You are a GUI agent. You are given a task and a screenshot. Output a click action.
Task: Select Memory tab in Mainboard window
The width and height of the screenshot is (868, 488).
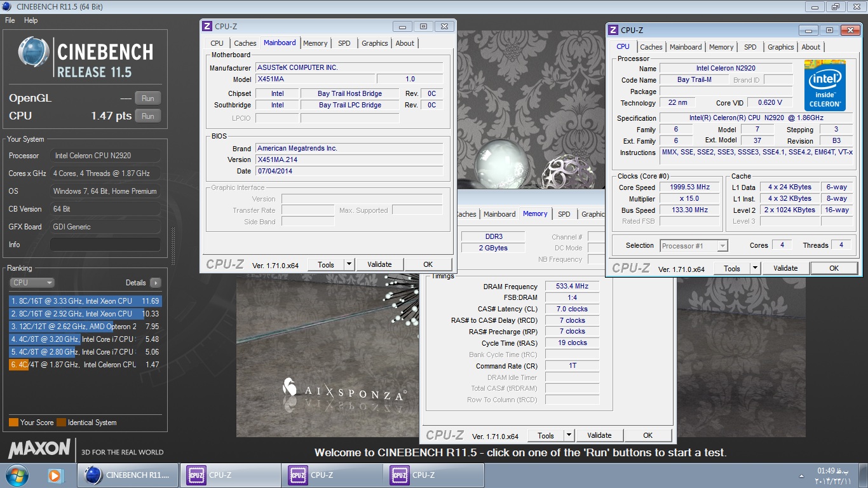pyautogui.click(x=315, y=43)
